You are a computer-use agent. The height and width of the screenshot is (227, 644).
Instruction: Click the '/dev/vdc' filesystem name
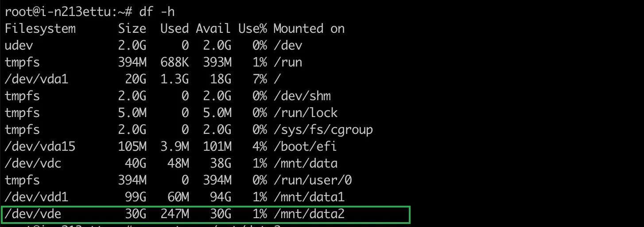pos(33,164)
